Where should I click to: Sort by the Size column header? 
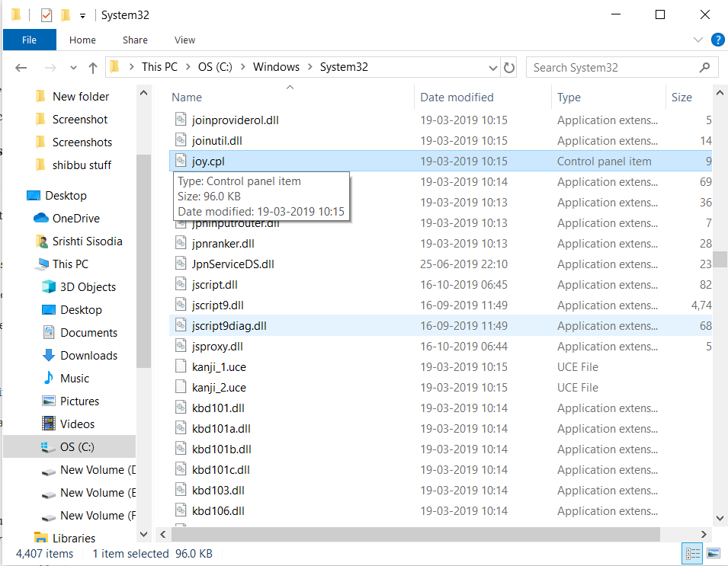point(681,98)
